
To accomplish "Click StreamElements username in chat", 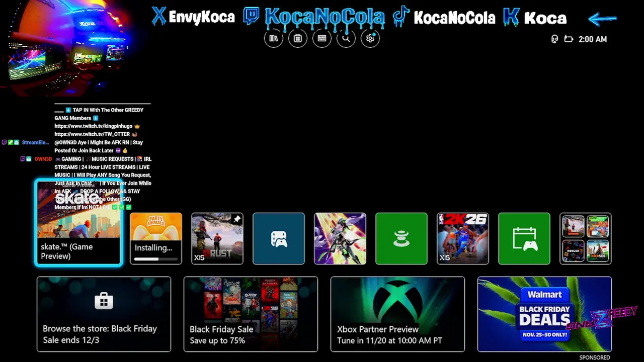I will (35, 143).
